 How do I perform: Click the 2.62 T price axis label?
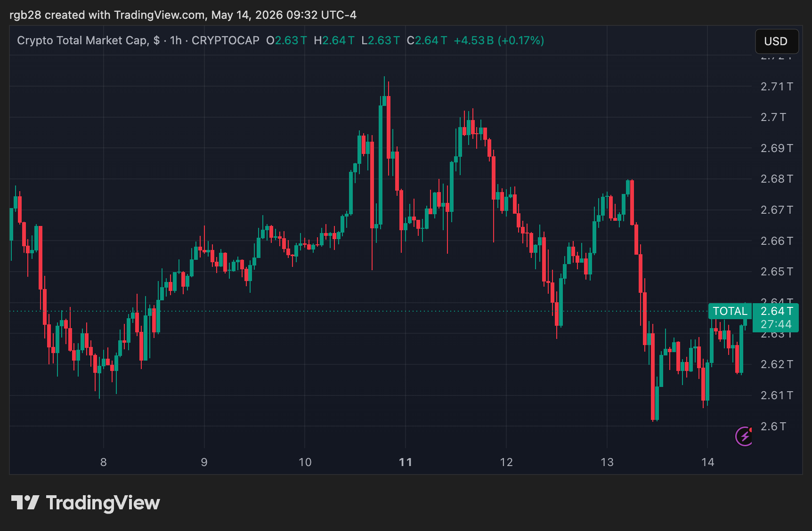[777, 364]
